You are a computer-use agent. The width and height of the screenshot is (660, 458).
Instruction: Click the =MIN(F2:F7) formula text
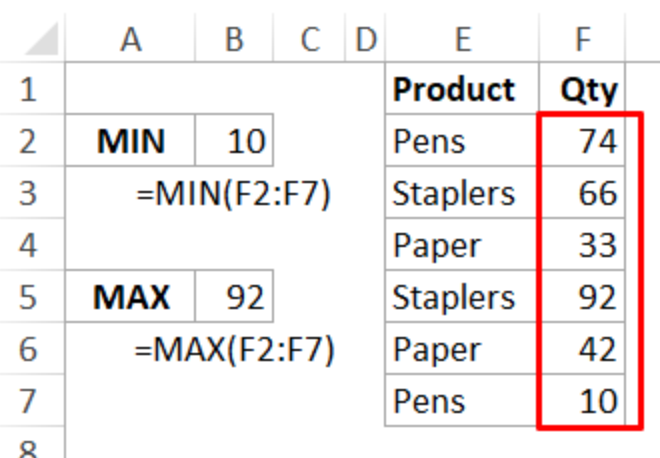point(234,193)
